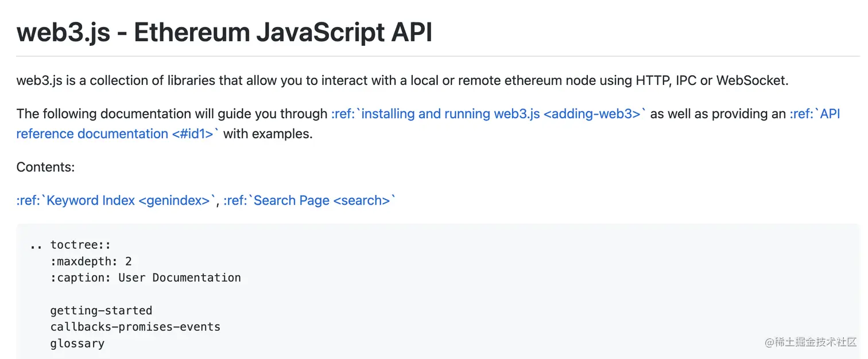Click the :caption: User Documentation line
Screen dimensions: 868x359
(x=145, y=278)
